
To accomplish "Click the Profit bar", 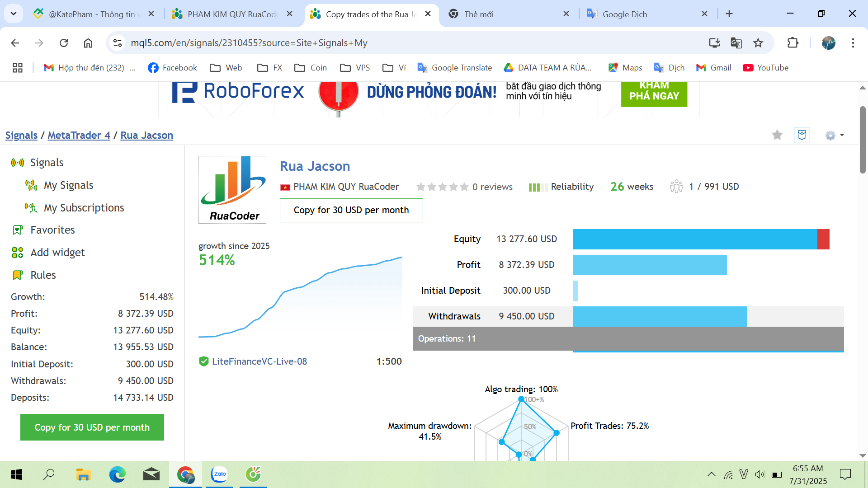I will (x=650, y=265).
